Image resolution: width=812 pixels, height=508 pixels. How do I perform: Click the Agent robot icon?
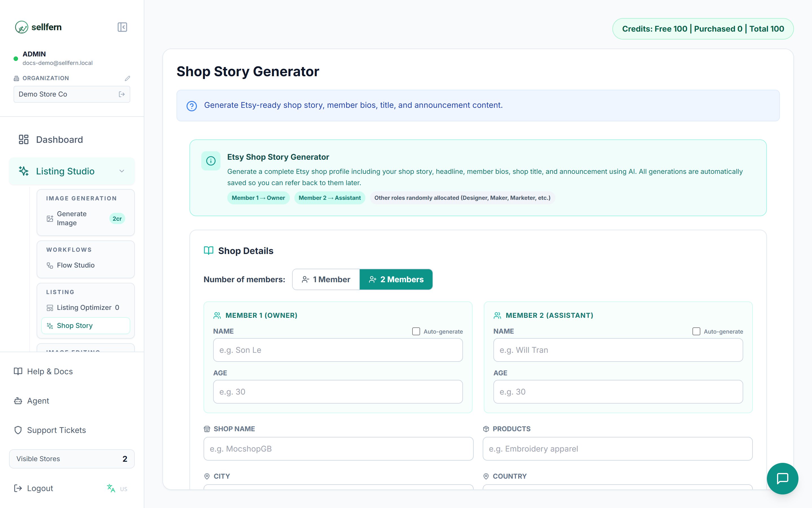18,401
